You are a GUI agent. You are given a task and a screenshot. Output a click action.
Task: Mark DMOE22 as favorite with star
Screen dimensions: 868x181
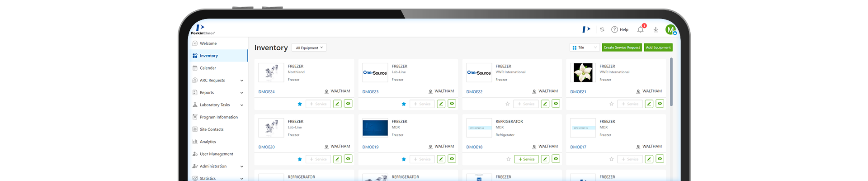tap(508, 104)
